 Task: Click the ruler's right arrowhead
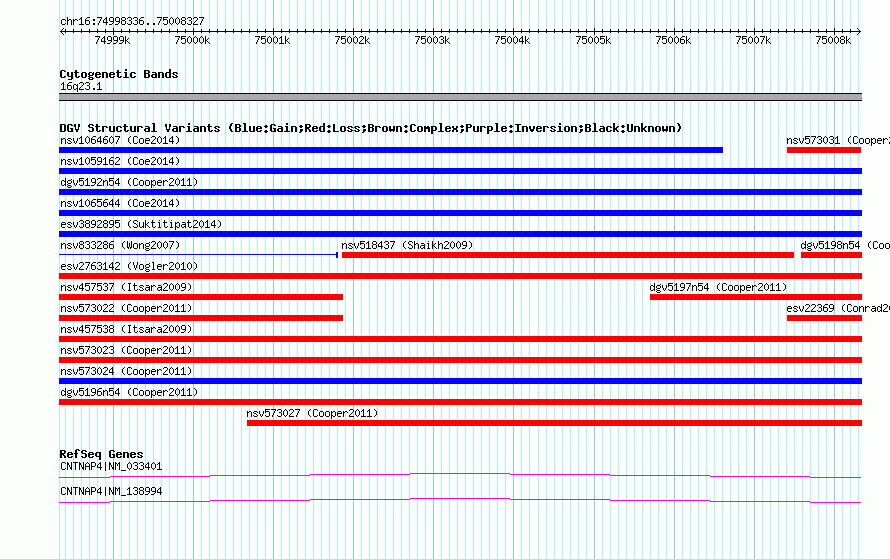pos(859,32)
